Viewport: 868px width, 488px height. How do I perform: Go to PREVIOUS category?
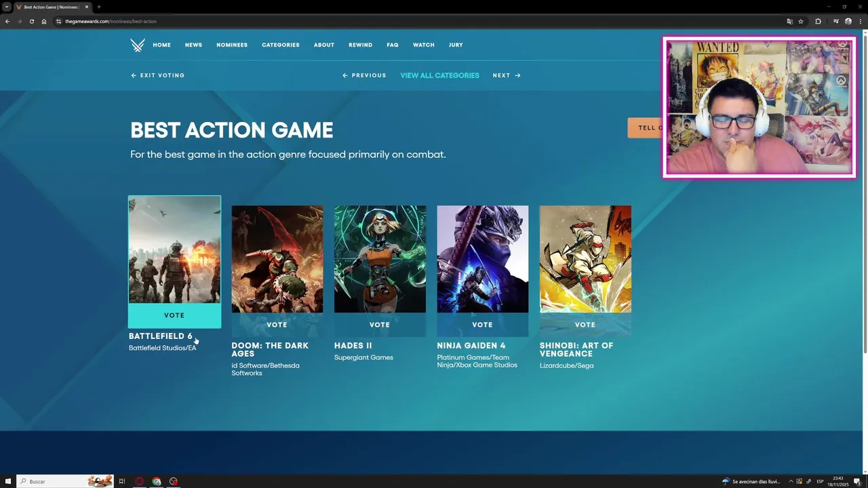pos(364,75)
